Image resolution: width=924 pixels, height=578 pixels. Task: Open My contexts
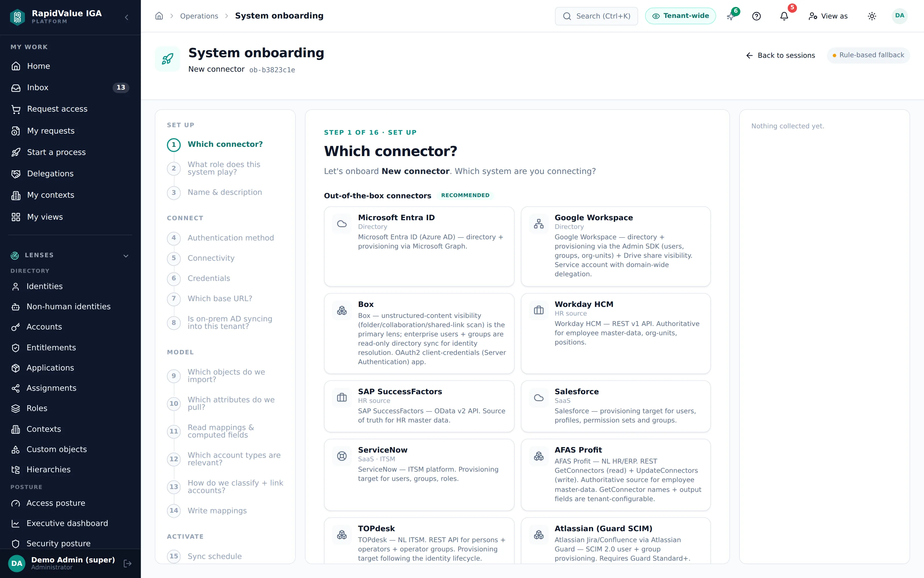pos(70,195)
